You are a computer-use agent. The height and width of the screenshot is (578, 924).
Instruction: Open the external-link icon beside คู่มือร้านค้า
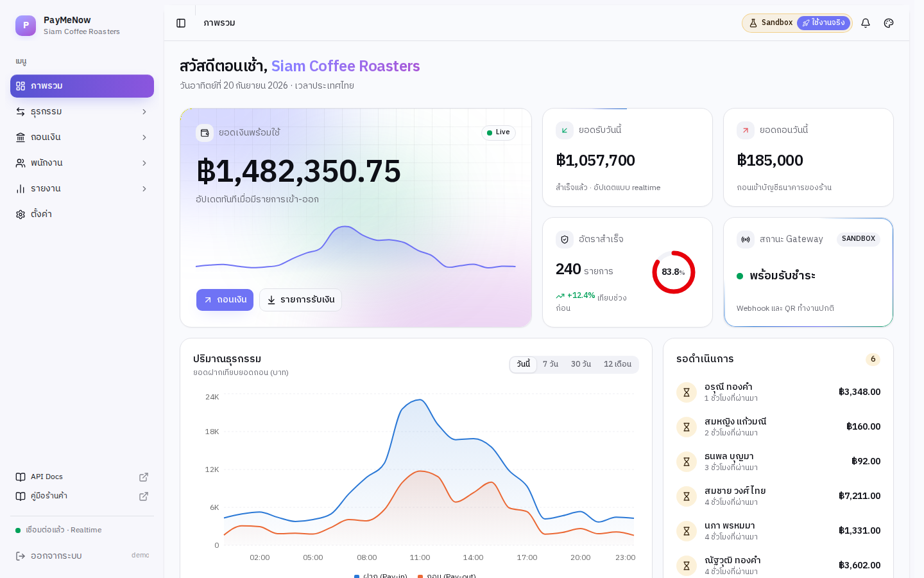[x=144, y=496]
